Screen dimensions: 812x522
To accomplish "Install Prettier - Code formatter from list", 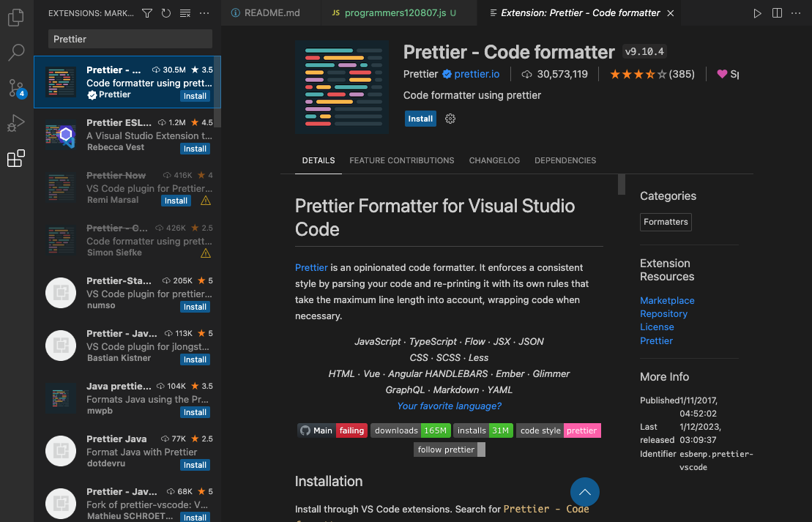I will point(195,96).
